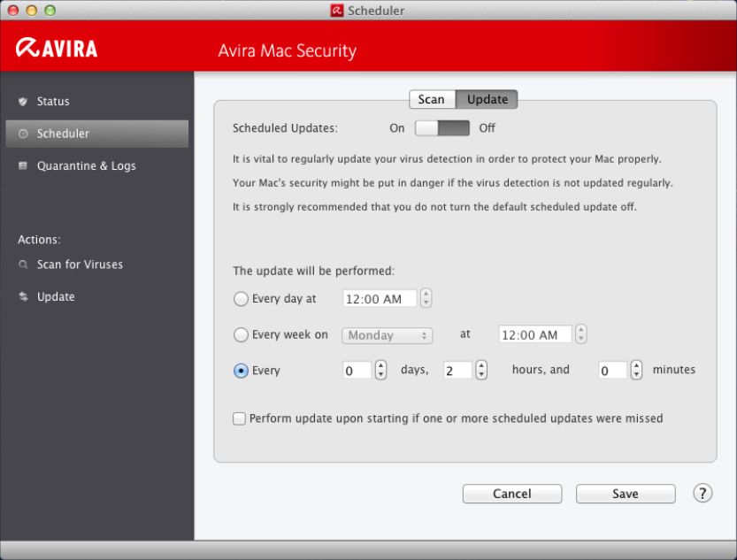Click the hours stepper arrows
Image resolution: width=737 pixels, height=560 pixels.
[481, 370]
